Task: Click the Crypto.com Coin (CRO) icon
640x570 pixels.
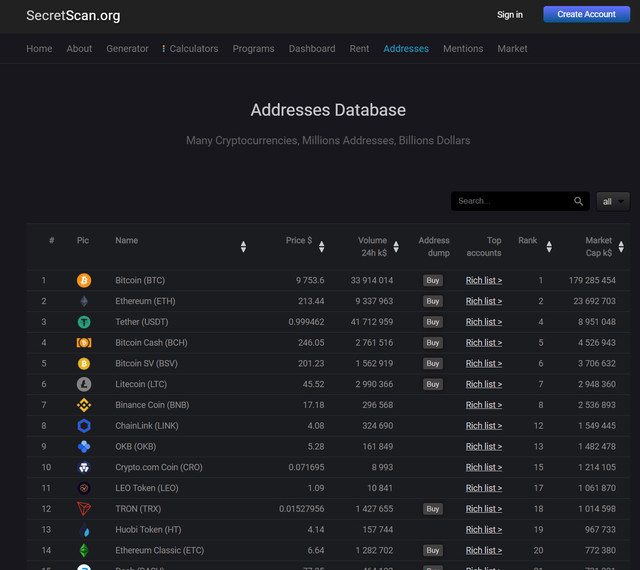Action: click(x=84, y=467)
